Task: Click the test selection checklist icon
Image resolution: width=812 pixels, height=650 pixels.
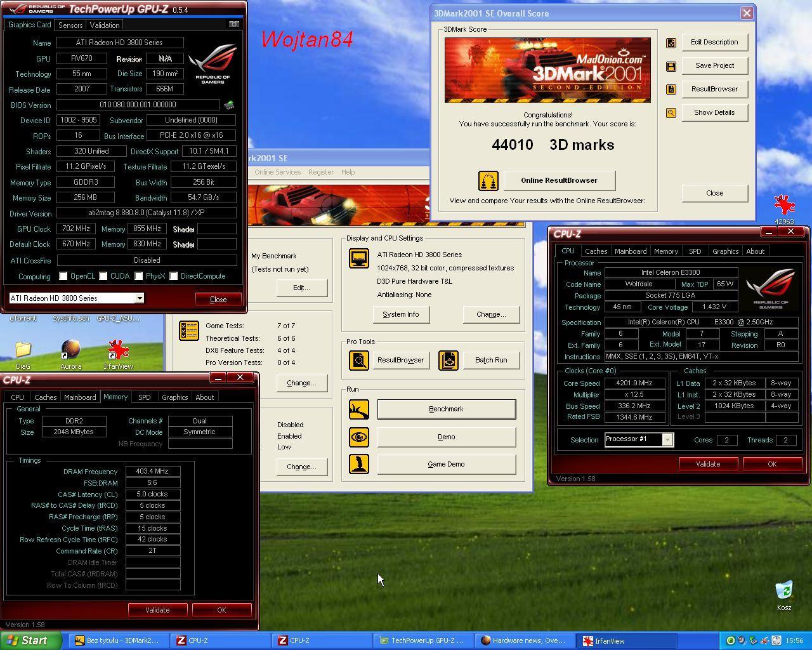Action: (x=189, y=330)
